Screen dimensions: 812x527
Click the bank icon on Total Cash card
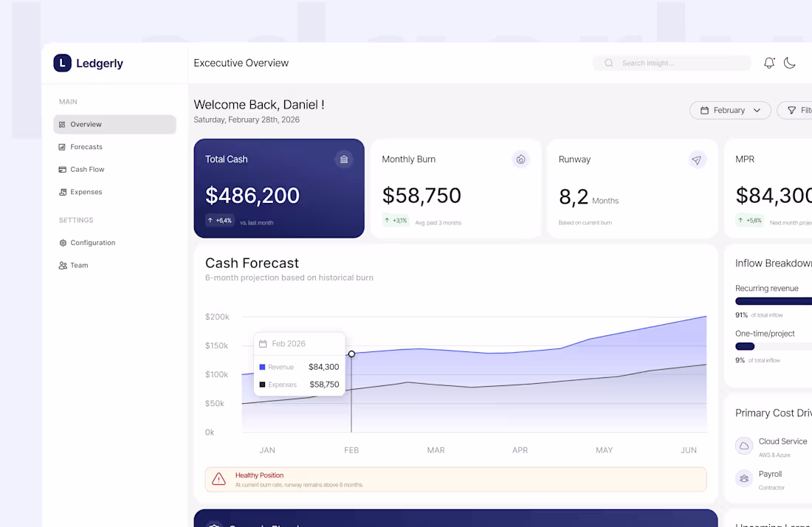[x=344, y=159]
